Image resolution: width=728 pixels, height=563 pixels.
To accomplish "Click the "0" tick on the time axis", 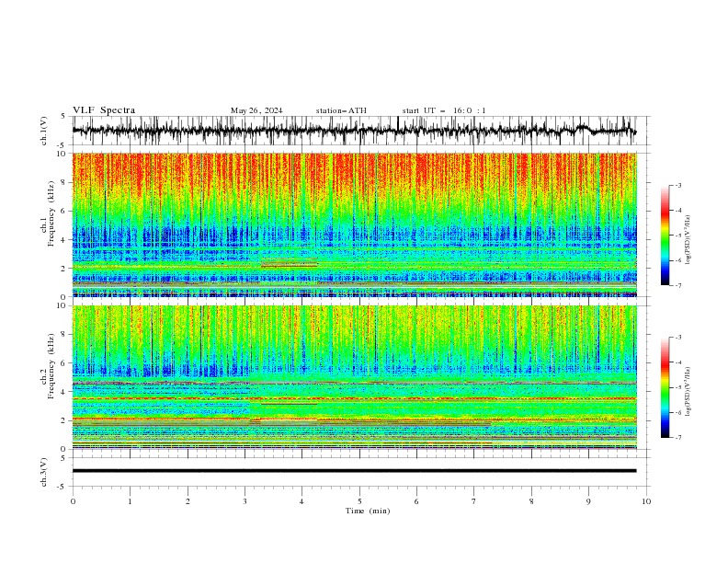I will tap(73, 501).
